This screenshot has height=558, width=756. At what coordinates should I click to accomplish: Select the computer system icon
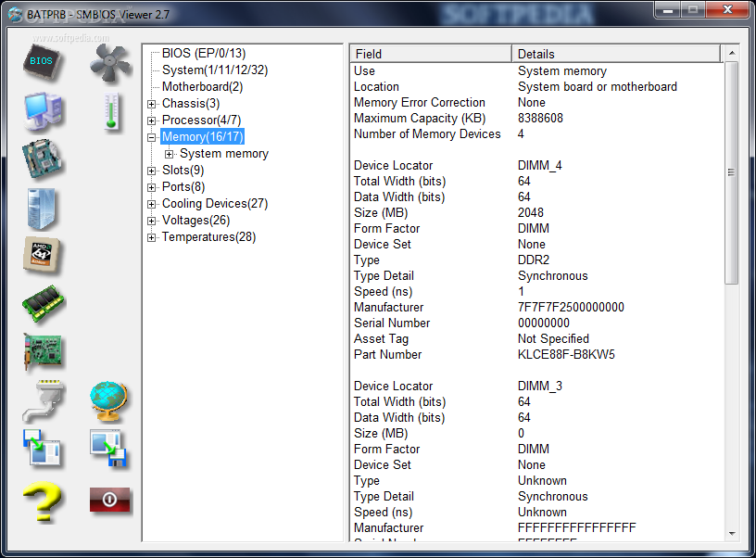(43, 111)
